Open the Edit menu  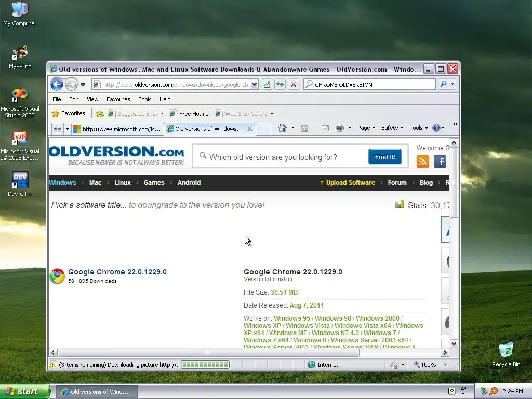coord(74,99)
